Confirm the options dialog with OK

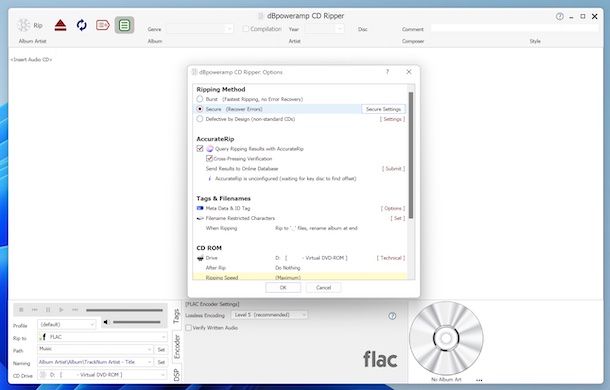(283, 288)
